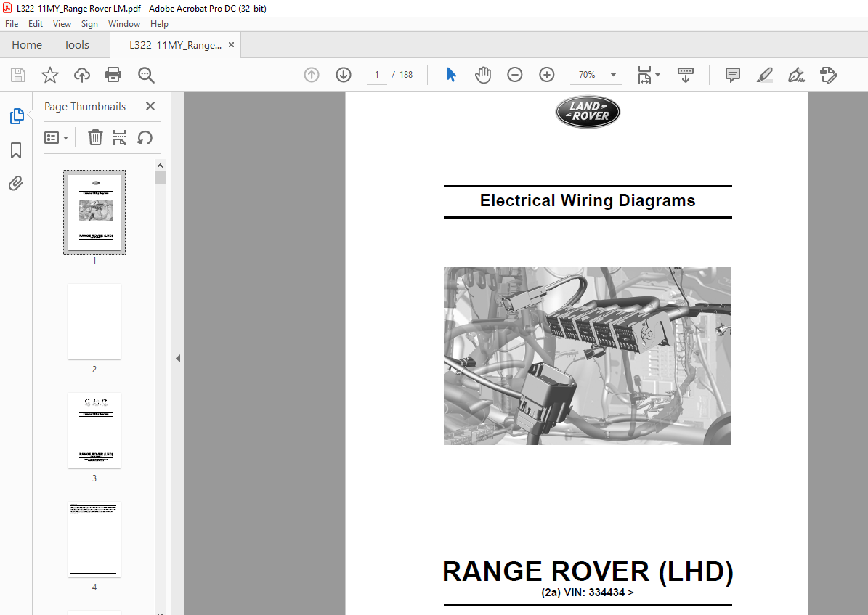
Task: Select the Highlight text tool
Action: click(x=764, y=75)
